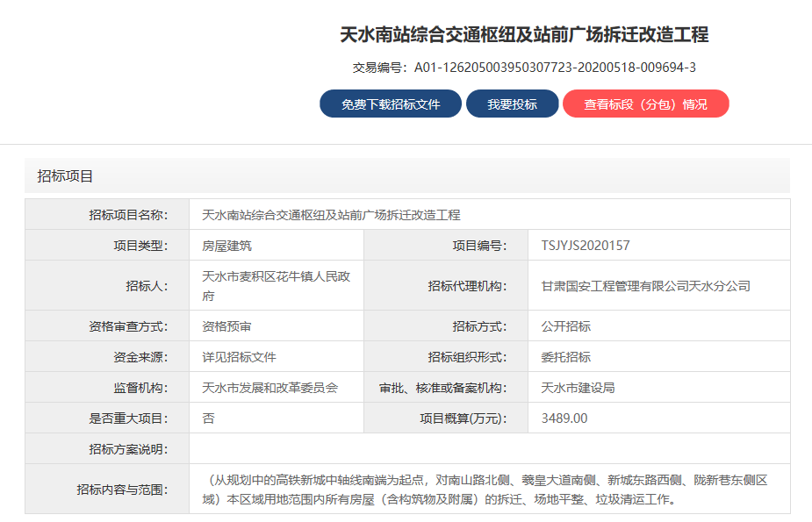Click the 天水市建设局 value cell

click(x=578, y=388)
